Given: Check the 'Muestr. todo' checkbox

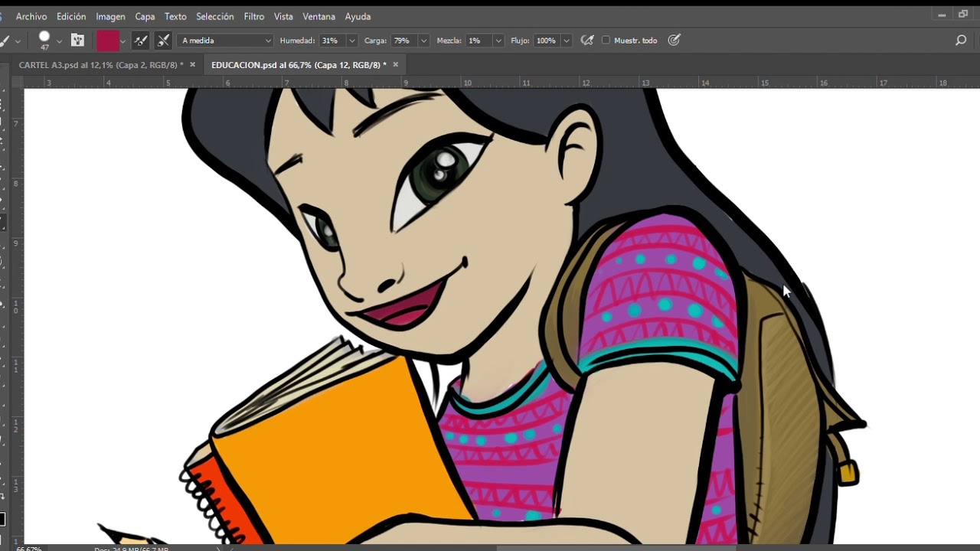Looking at the screenshot, I should tap(606, 41).
